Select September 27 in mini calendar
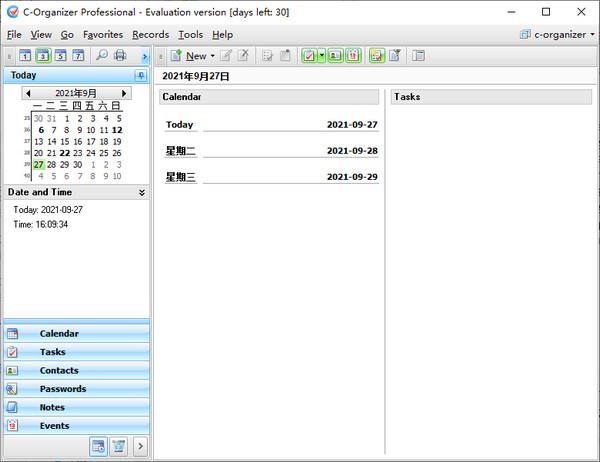This screenshot has height=462, width=600. point(39,165)
